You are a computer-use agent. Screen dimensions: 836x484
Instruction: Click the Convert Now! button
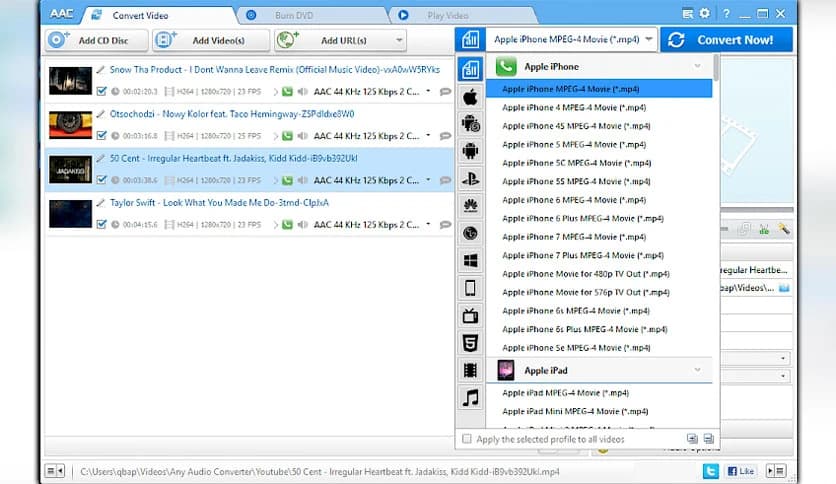[x=726, y=39]
